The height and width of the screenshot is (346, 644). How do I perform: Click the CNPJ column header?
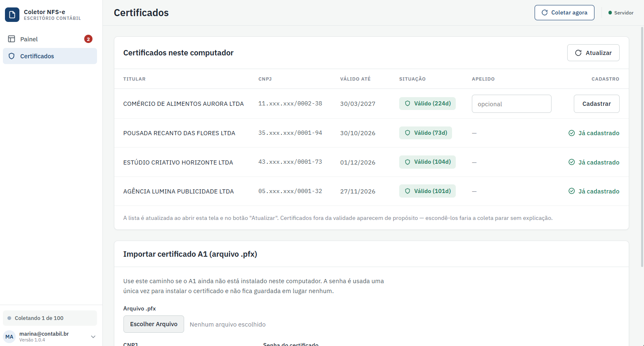click(x=265, y=79)
